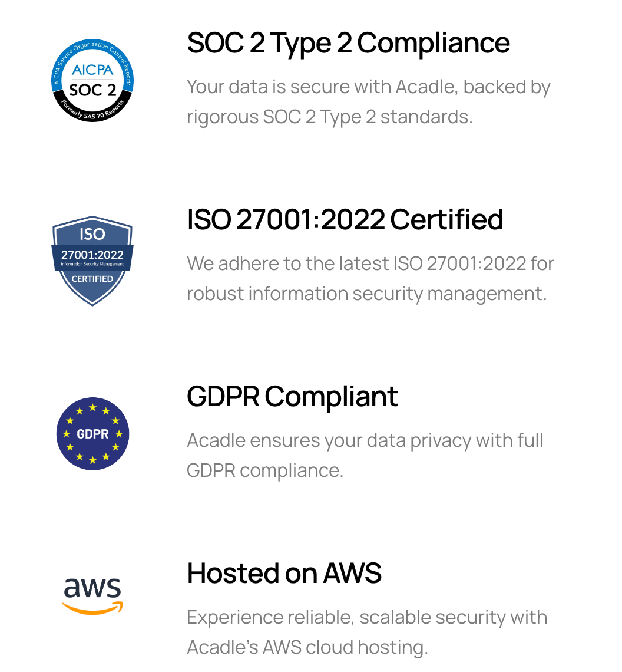This screenshot has height=672, width=622.
Task: Click the GDPR circular star badge
Action: tap(92, 434)
